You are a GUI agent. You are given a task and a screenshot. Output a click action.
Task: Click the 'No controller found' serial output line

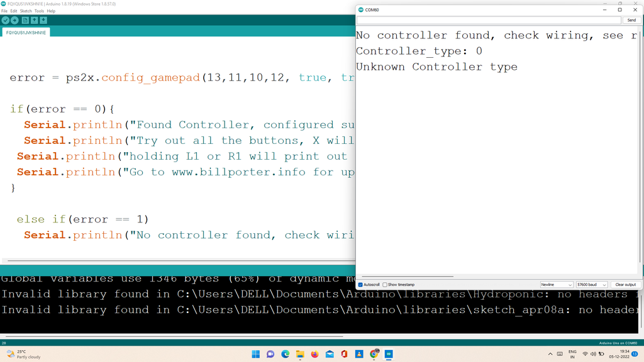pos(497,36)
